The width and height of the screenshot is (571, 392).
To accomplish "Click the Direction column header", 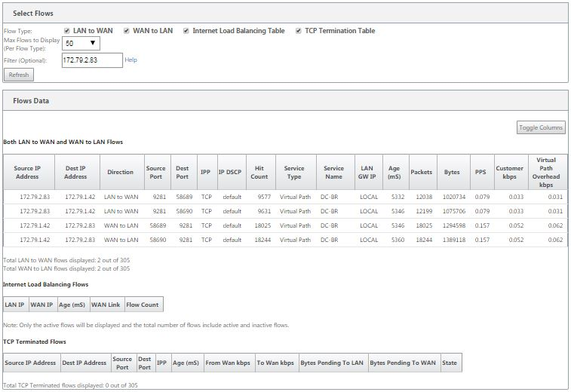I will (x=122, y=172).
